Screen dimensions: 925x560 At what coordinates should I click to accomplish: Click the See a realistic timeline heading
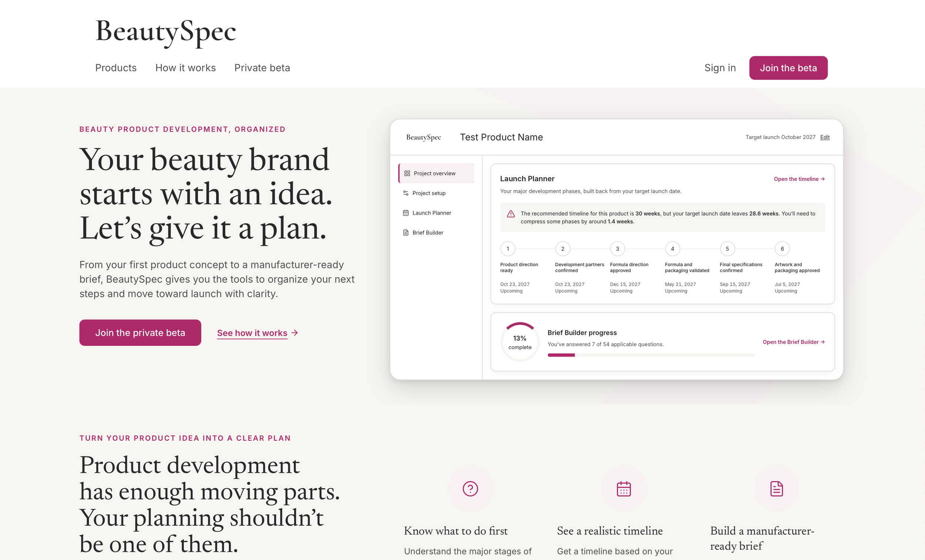pyautogui.click(x=610, y=531)
